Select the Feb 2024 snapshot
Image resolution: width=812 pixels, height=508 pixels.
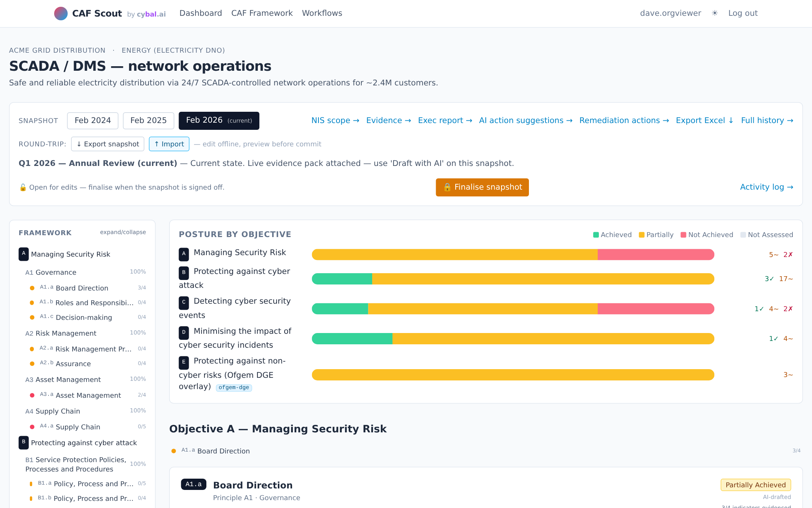coord(92,120)
